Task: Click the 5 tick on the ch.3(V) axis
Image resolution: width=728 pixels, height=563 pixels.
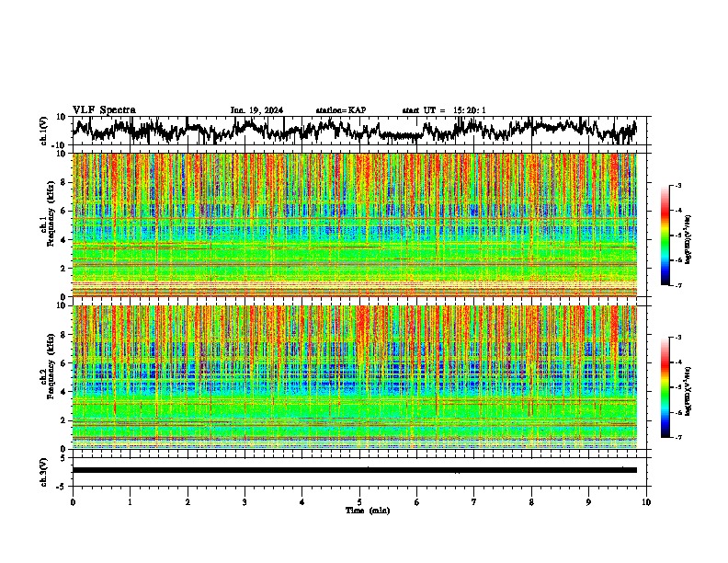Action: click(x=63, y=458)
